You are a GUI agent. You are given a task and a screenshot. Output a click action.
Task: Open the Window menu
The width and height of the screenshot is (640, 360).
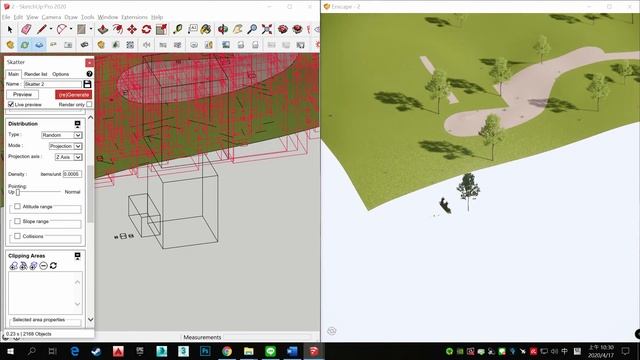point(108,17)
